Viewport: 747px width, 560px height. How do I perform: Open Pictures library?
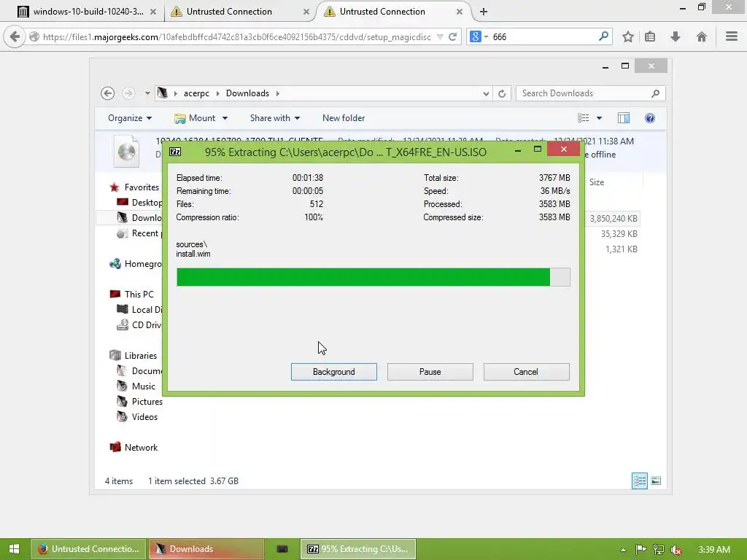coord(140,402)
